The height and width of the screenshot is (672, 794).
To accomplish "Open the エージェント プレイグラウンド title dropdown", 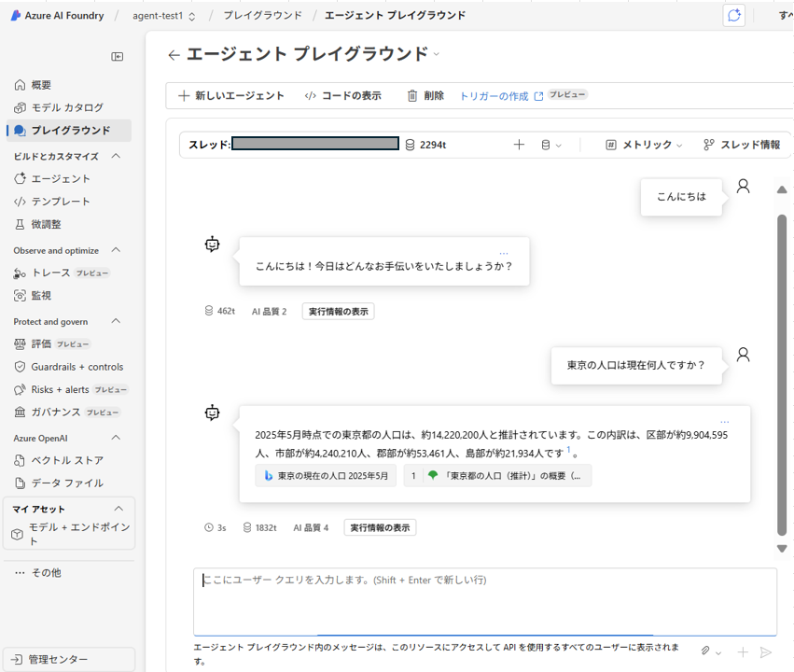I will (x=437, y=54).
